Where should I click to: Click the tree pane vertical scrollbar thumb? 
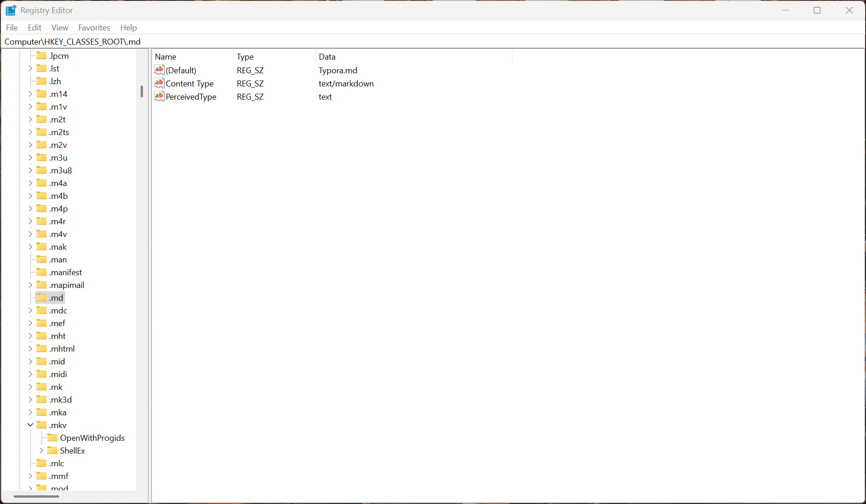142,91
